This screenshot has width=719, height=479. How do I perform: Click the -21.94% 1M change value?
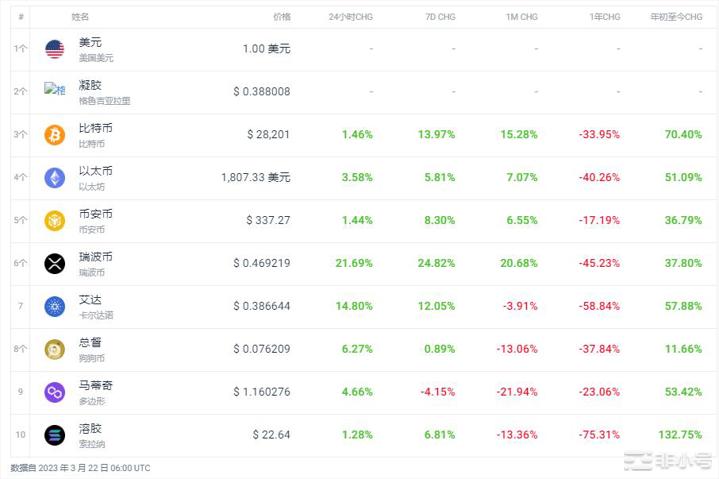[517, 392]
